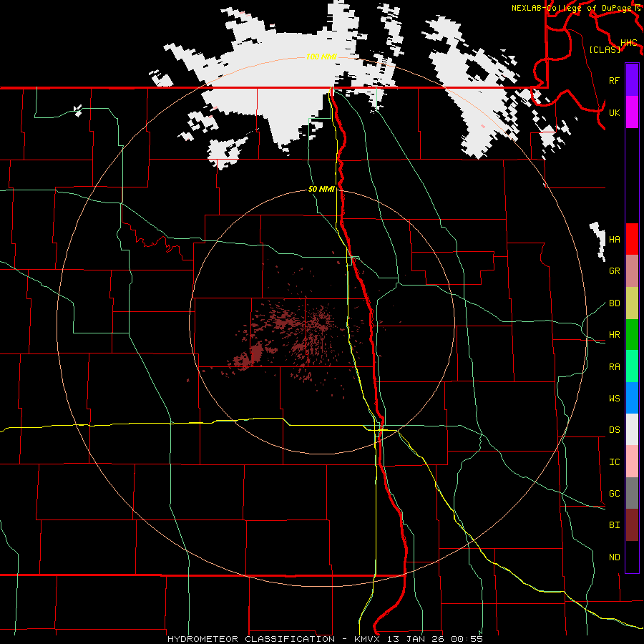This screenshot has height=644, width=644.
Task: Click the ND black legend swatch
Action: click(632, 557)
